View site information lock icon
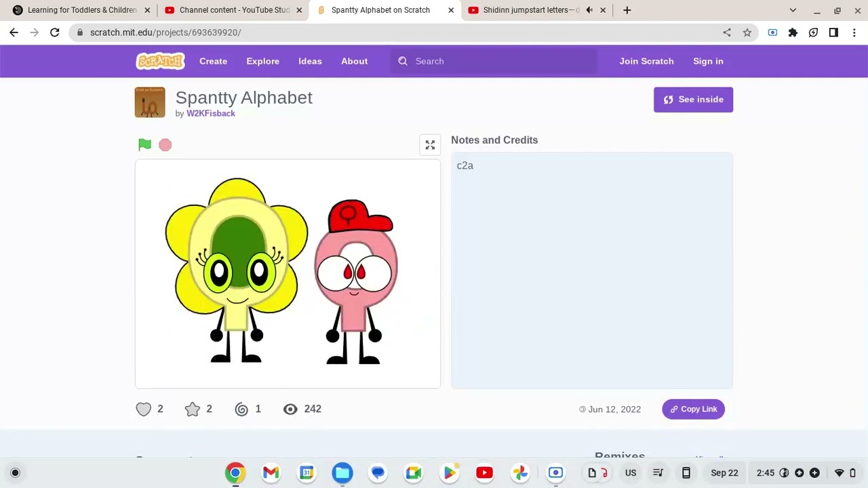Viewport: 868px width, 488px height. point(80,33)
